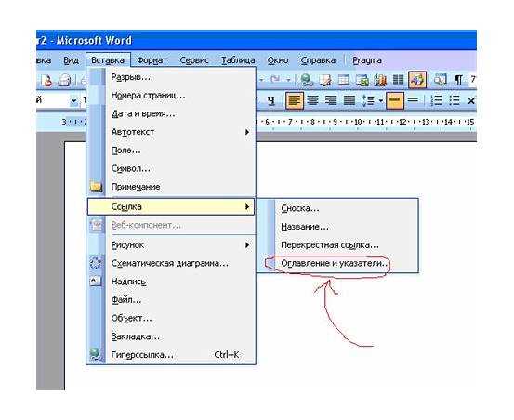Open the Таблица menu
This screenshot has height=420, width=514.
point(238,60)
